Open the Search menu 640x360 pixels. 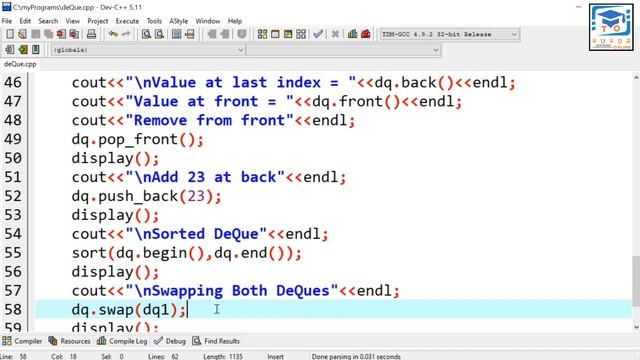point(48,21)
